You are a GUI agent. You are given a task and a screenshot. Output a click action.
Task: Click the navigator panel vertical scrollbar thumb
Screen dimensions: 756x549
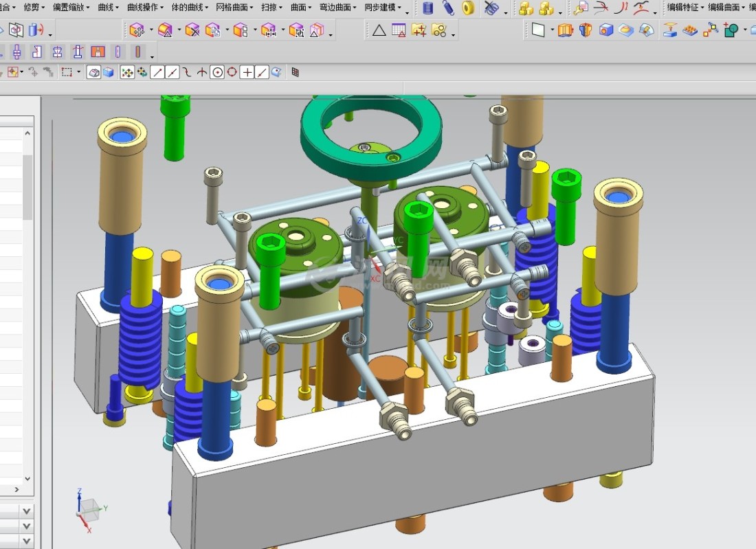(27, 186)
